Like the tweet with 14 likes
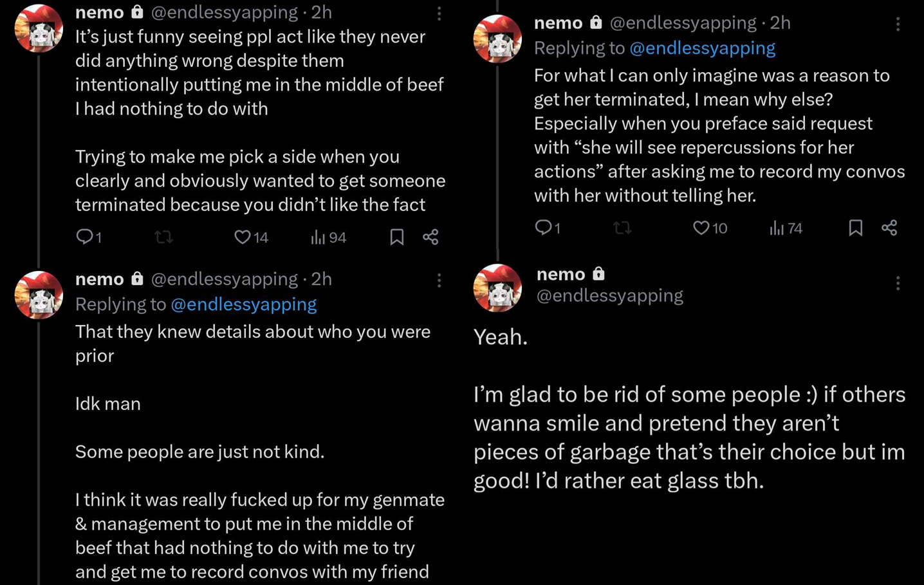 coord(242,237)
